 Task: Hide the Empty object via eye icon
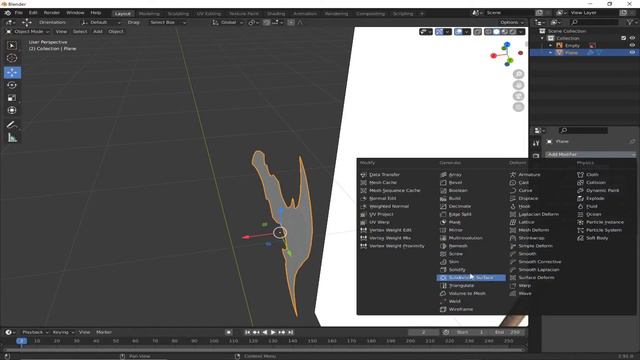coord(632,45)
